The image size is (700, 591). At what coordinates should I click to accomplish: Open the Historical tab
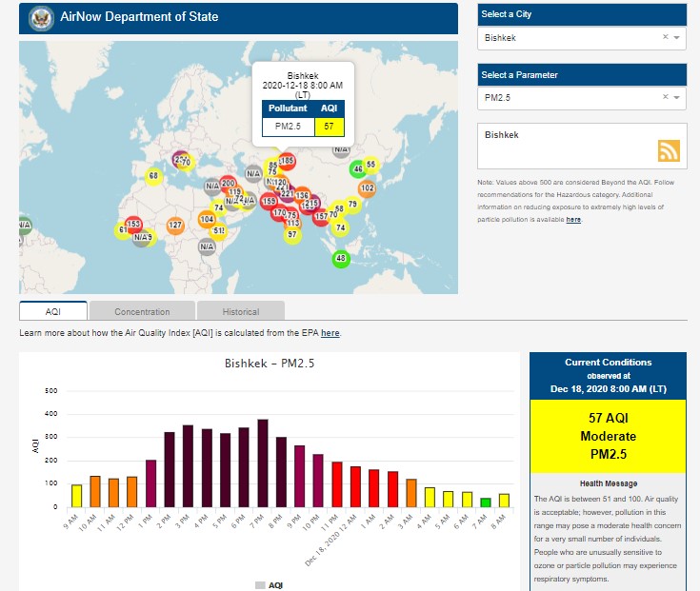[x=240, y=311]
